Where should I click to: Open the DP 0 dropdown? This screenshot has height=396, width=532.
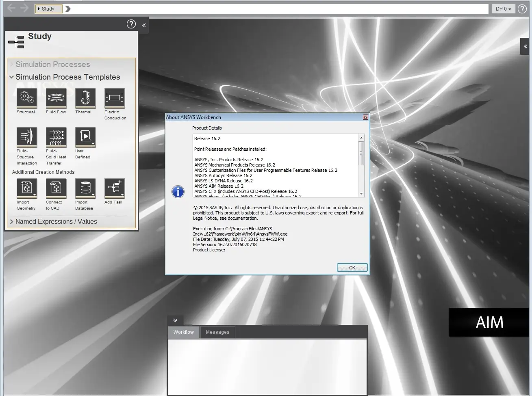[x=503, y=9]
